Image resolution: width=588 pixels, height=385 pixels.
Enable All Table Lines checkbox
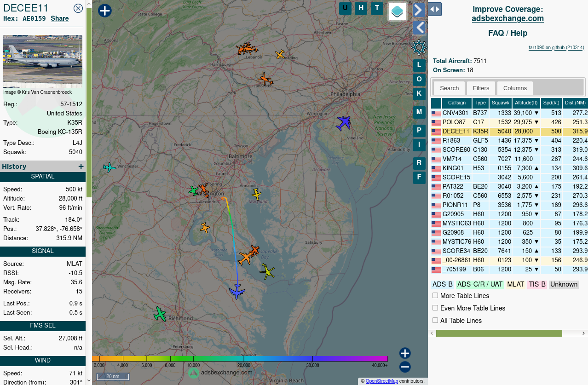(435, 320)
